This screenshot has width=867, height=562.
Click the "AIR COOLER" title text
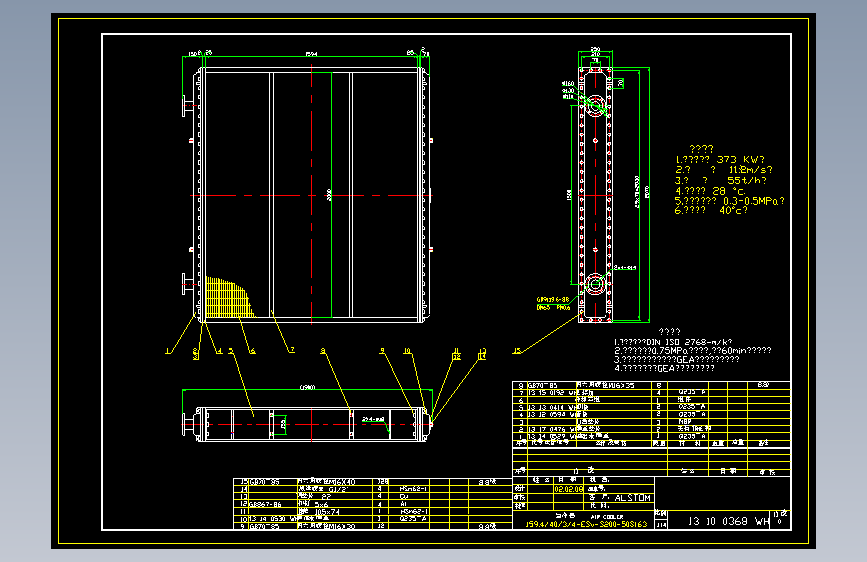pos(607,517)
